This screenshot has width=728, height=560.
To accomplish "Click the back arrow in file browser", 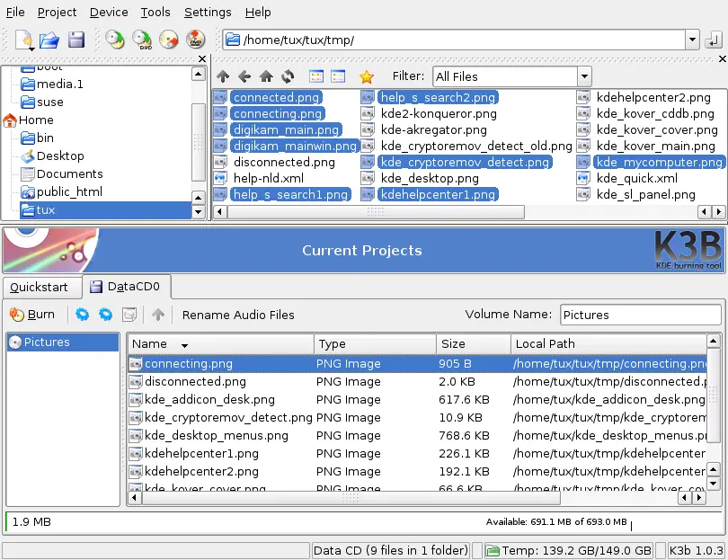I will (x=244, y=76).
